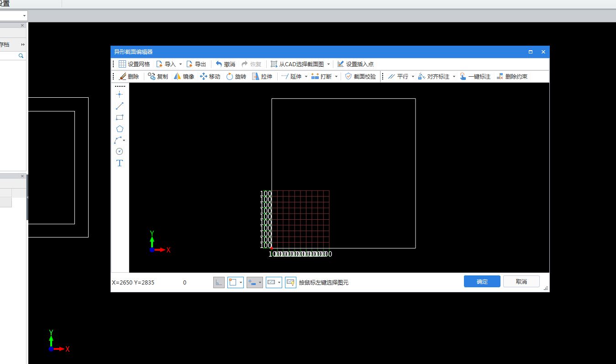Screen dimensions: 616x364
Task: Select the 延伸 extend tool
Action: tap(291, 76)
